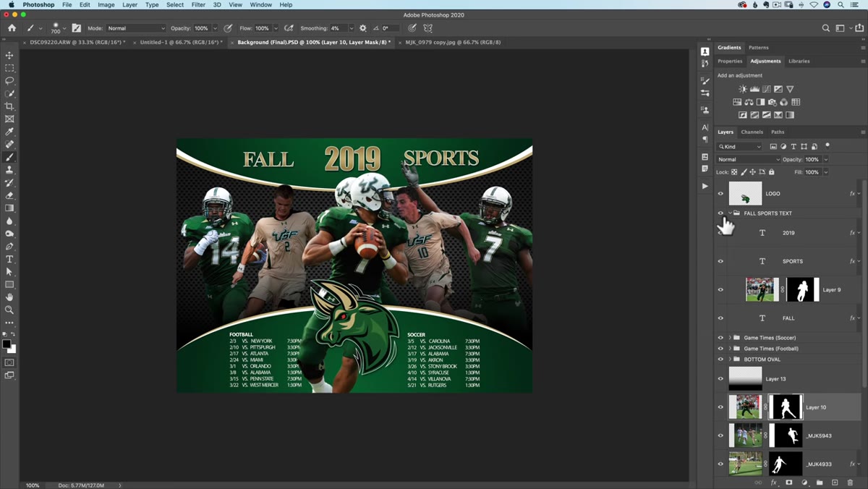The image size is (868, 489).
Task: Select the Eraser tool
Action: [x=9, y=195]
